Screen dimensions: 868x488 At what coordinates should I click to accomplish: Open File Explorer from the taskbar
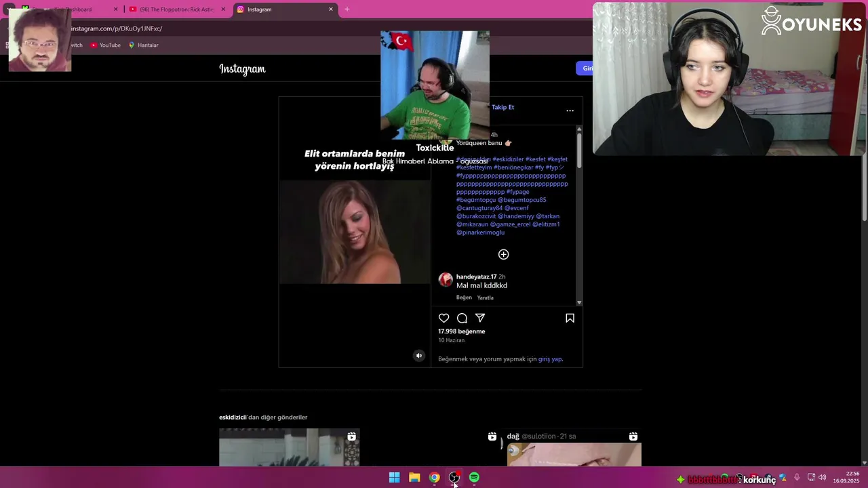(414, 478)
